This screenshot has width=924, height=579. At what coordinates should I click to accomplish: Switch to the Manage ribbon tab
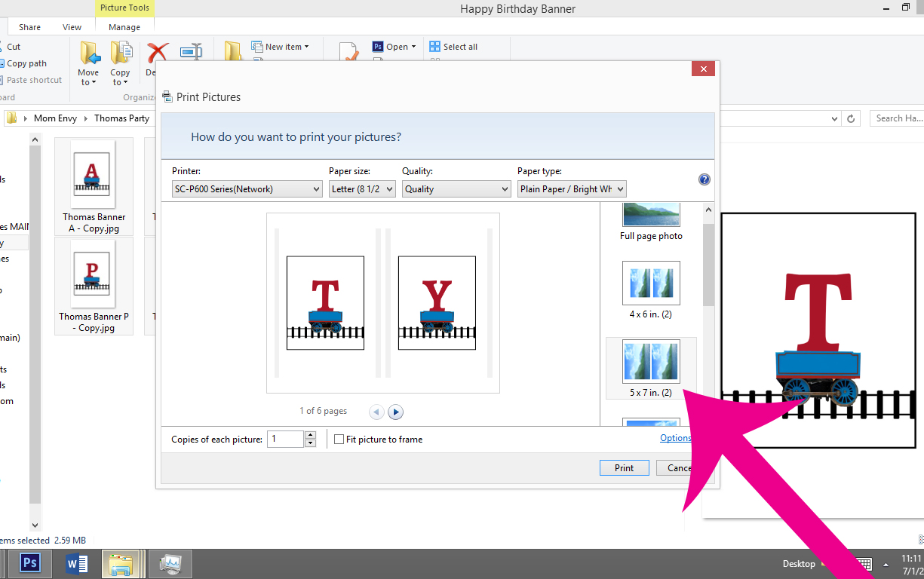124,27
